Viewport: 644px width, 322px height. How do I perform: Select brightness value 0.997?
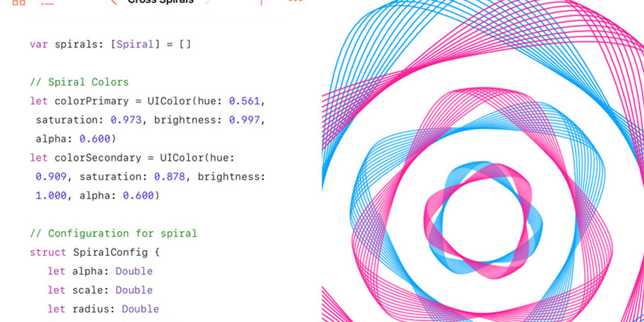click(244, 120)
